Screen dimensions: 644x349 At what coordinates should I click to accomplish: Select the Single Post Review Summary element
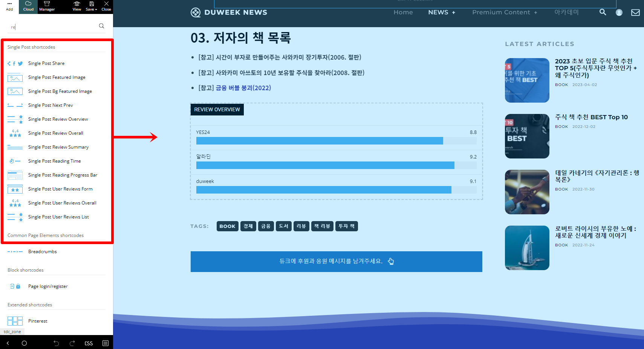(x=57, y=147)
